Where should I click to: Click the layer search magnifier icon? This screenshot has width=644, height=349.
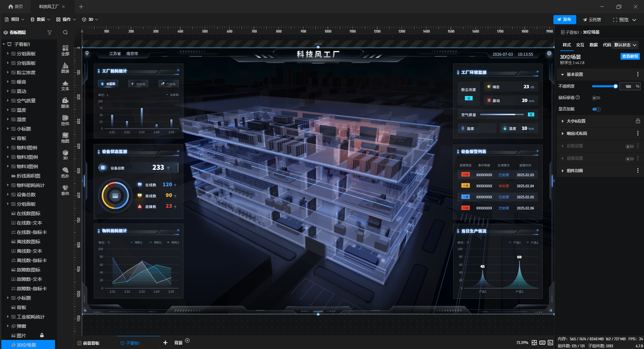[x=65, y=33]
